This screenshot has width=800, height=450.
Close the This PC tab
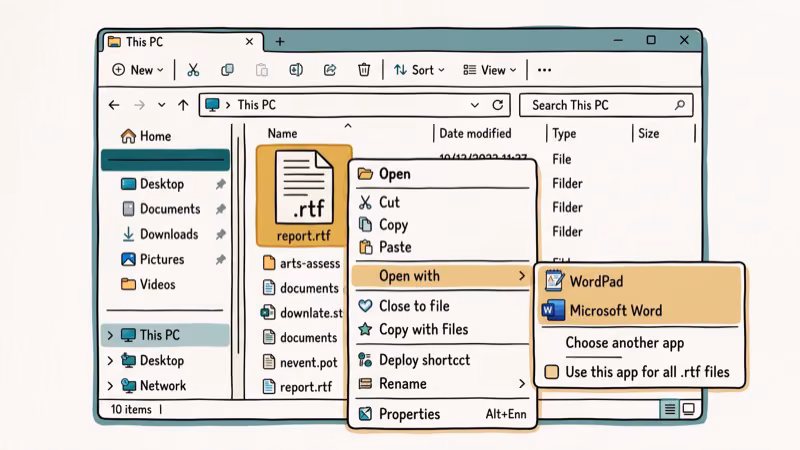[249, 42]
